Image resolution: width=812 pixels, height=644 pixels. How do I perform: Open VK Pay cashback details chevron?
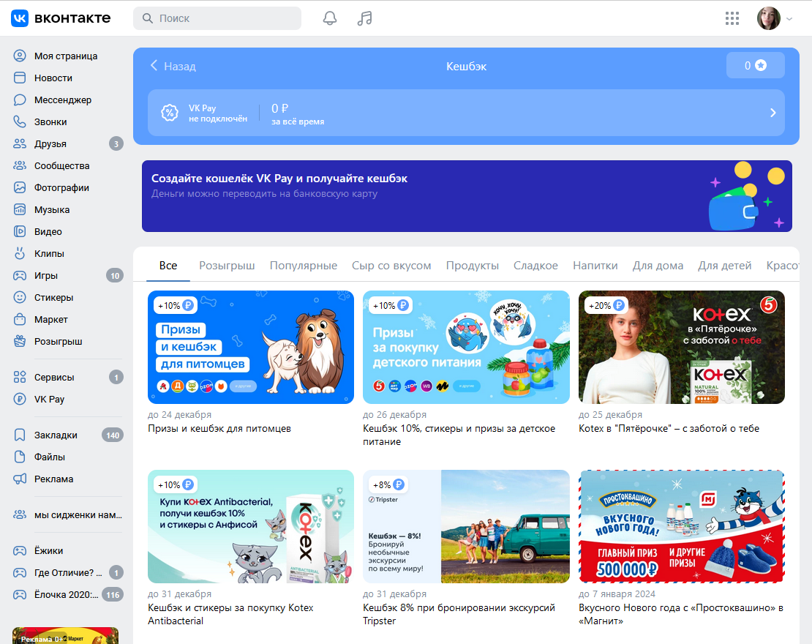[x=772, y=113]
